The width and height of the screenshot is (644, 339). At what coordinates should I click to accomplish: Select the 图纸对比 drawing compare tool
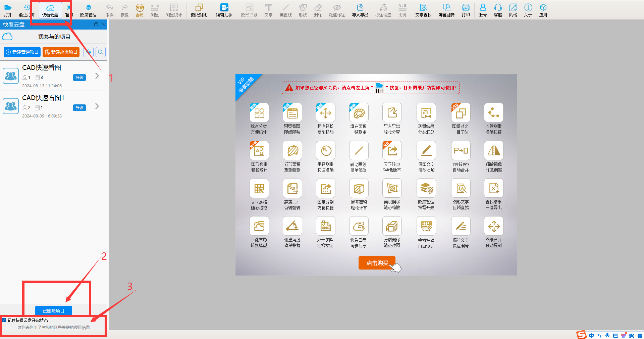click(x=199, y=10)
